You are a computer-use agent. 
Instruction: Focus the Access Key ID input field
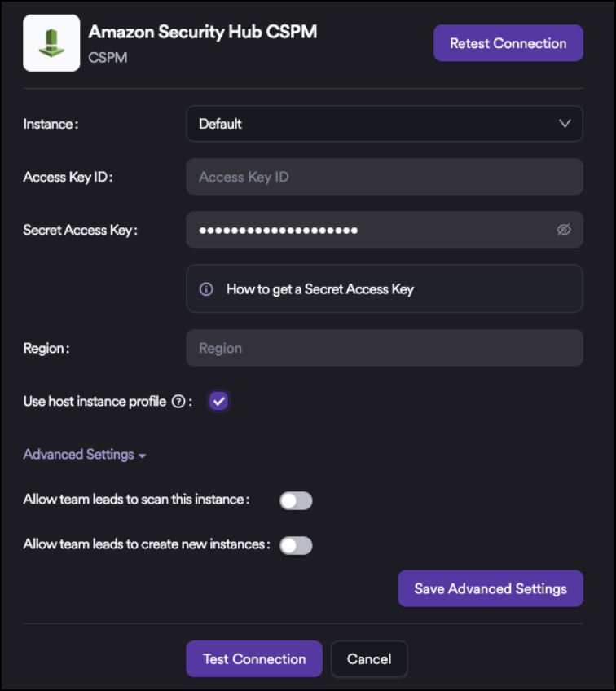pos(384,177)
